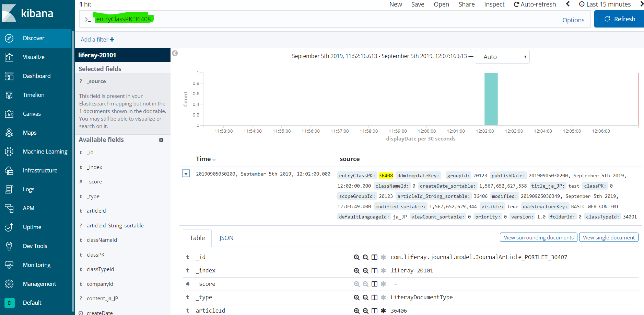Toggle _index column in table
The width and height of the screenshot is (644, 315).
[x=375, y=271]
